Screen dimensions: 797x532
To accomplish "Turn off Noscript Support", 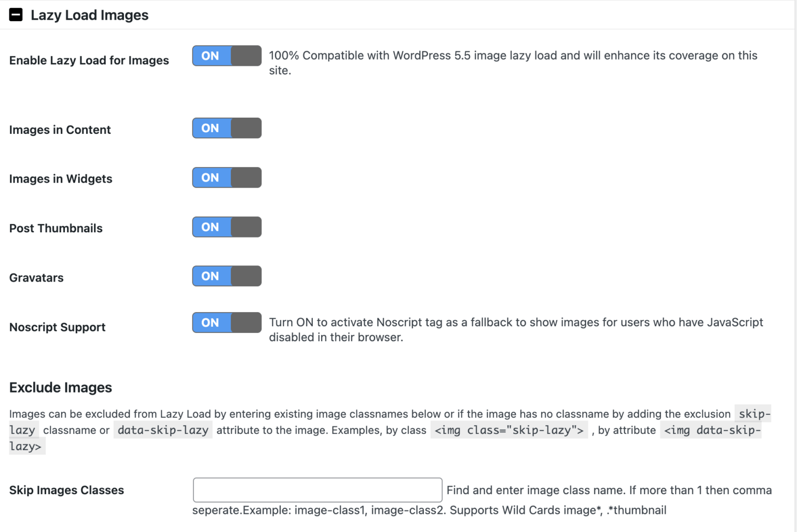I will point(227,323).
